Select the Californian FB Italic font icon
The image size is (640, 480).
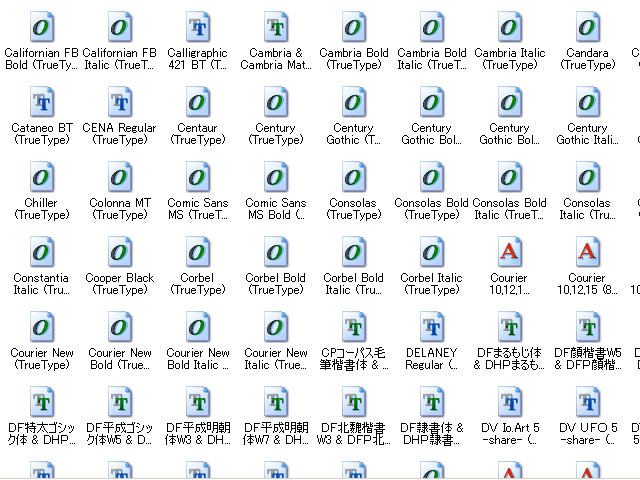pyautogui.click(x=120, y=27)
